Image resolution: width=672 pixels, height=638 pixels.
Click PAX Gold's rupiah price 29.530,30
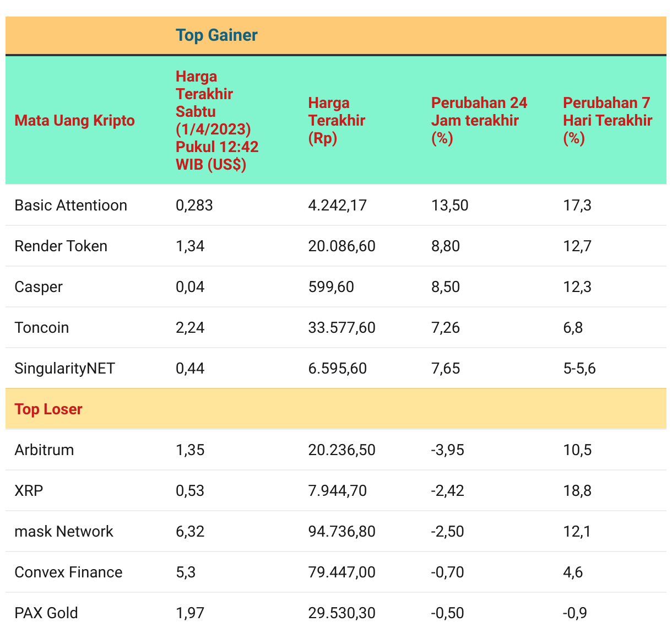342,613
